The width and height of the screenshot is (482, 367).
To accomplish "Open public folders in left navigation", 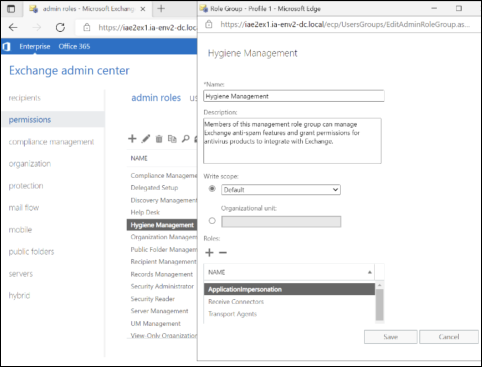I will coord(31,252).
